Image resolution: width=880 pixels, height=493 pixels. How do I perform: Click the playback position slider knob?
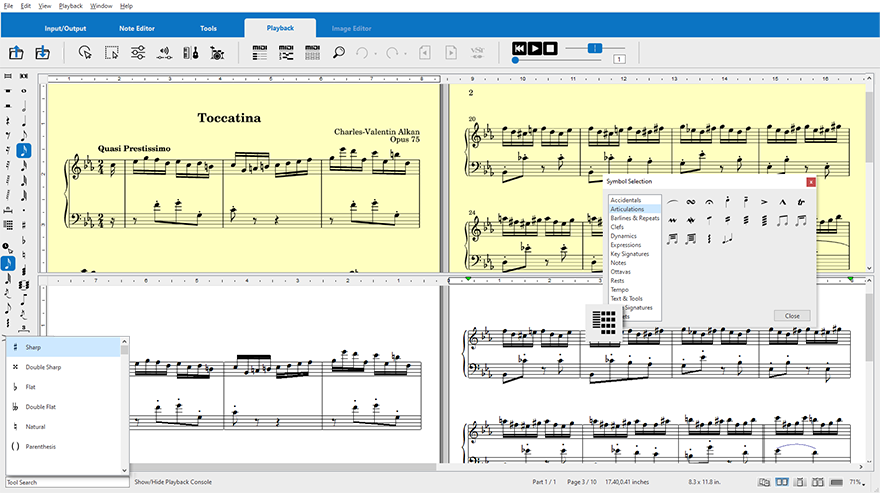[x=515, y=60]
